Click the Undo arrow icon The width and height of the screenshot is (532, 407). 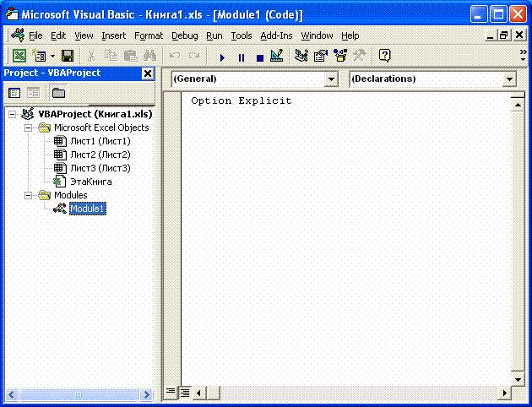click(175, 56)
